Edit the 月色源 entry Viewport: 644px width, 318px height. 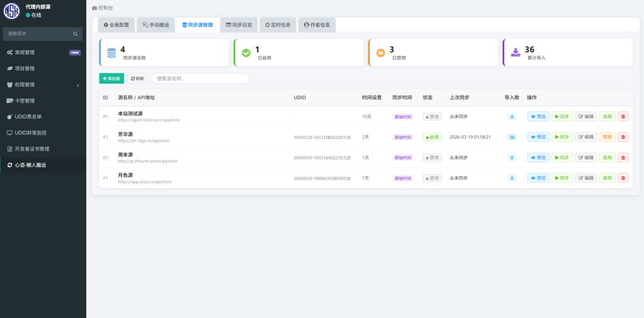point(586,178)
